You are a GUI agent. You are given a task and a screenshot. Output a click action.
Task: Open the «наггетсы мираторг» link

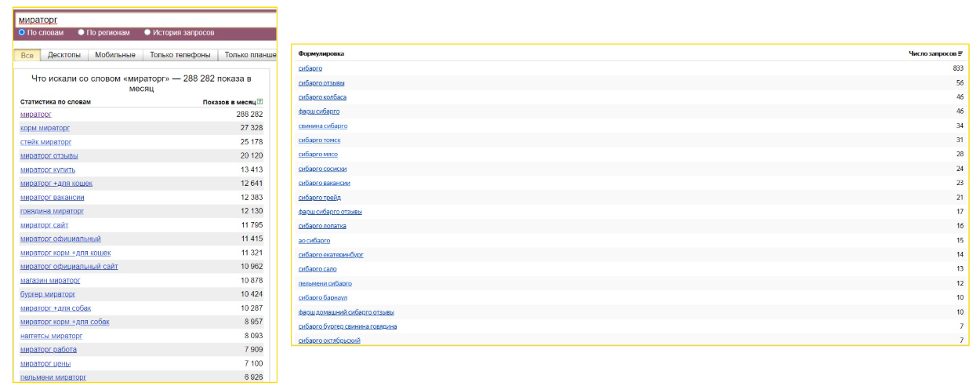(51, 336)
